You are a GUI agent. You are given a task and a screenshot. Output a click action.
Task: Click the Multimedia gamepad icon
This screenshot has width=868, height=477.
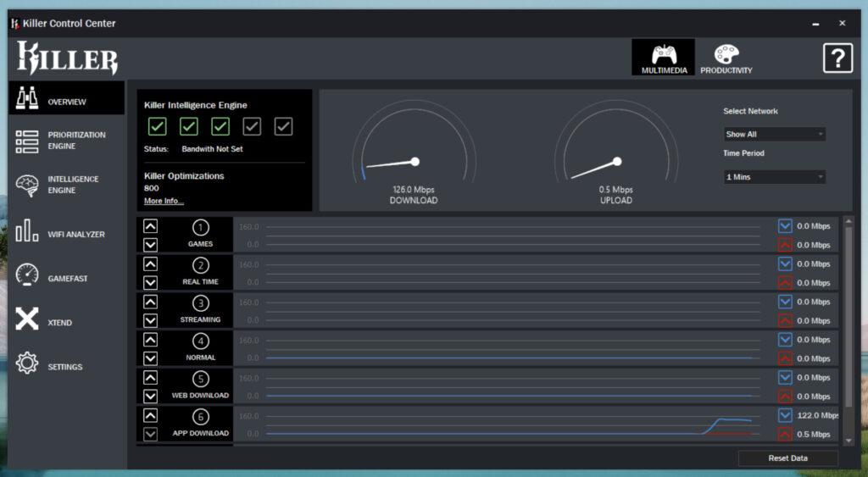(664, 54)
